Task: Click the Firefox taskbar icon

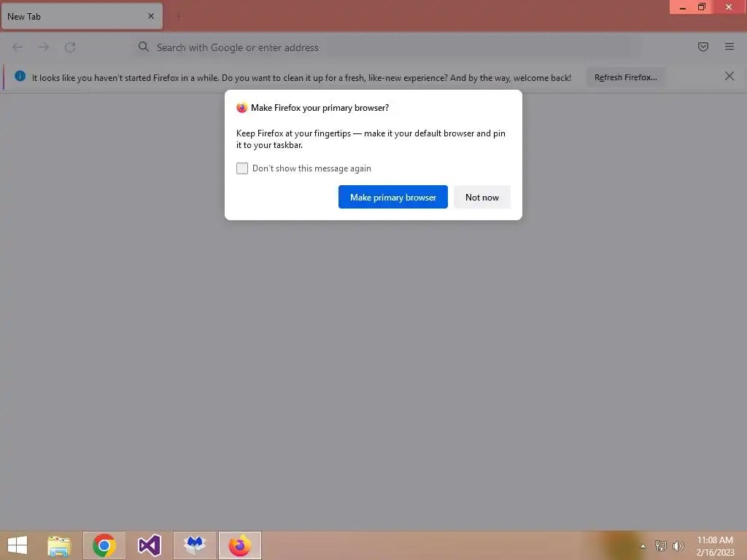Action: pyautogui.click(x=240, y=545)
